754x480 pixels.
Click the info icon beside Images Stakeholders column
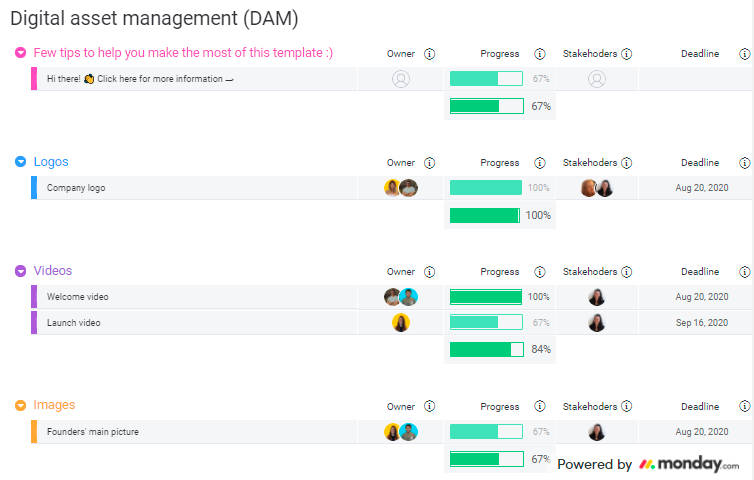click(626, 407)
